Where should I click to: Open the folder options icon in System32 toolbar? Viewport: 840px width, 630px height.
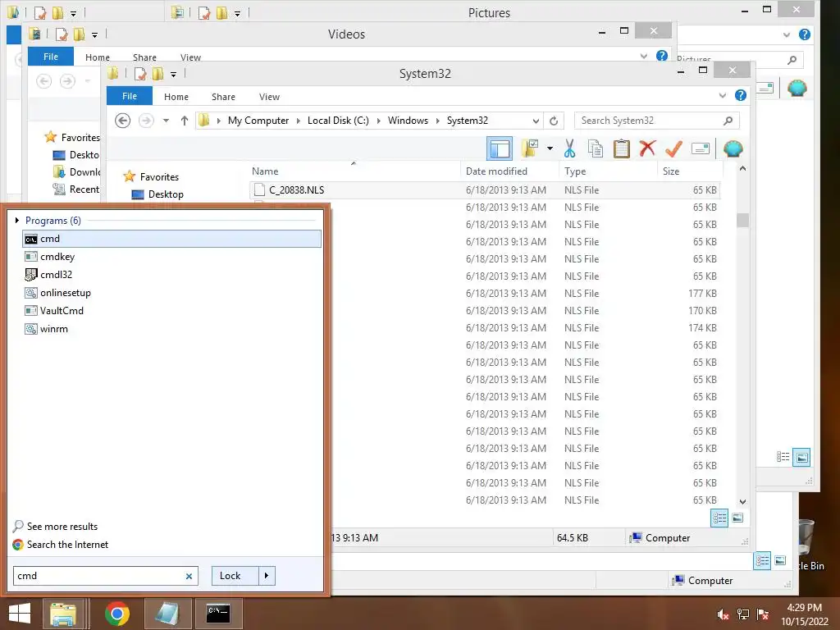[529, 148]
